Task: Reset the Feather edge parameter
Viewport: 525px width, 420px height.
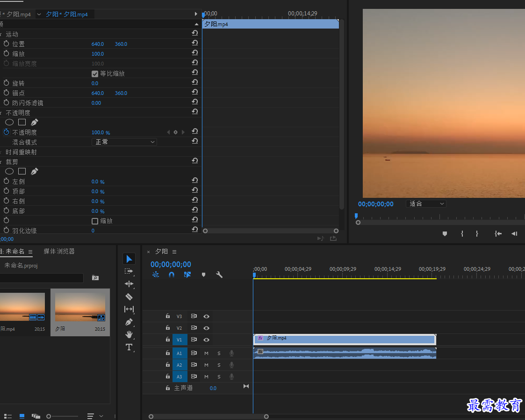Action: 195,230
